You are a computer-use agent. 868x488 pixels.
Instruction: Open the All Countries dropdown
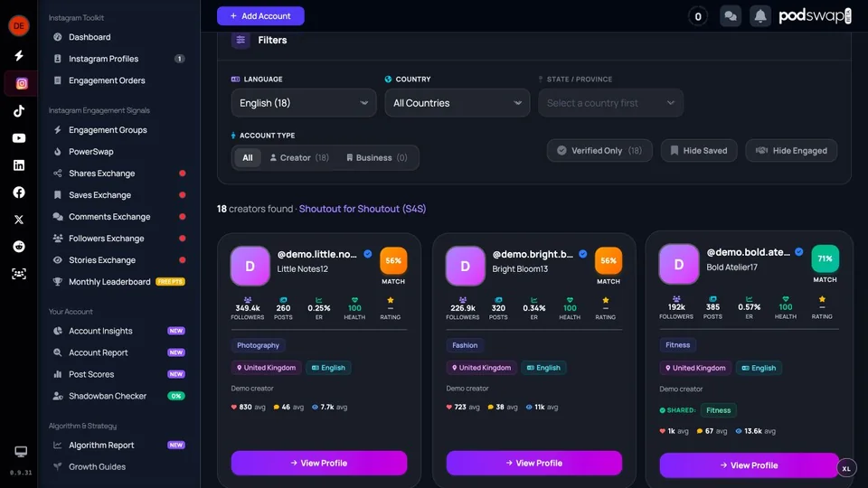(458, 103)
